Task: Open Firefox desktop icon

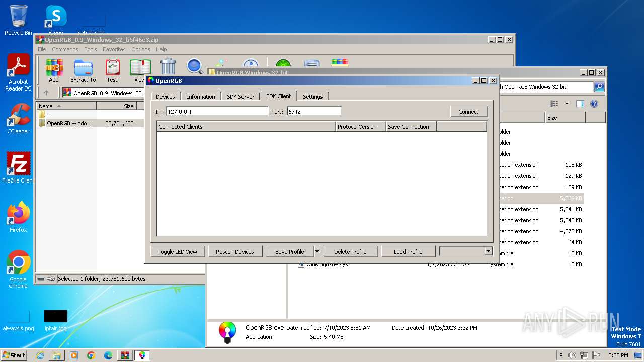Action: [x=18, y=217]
